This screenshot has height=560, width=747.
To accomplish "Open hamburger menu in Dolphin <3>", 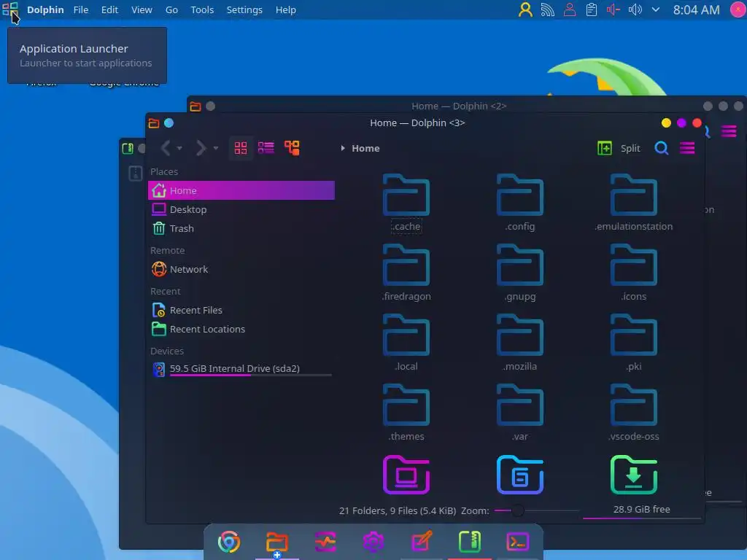I will (x=687, y=148).
